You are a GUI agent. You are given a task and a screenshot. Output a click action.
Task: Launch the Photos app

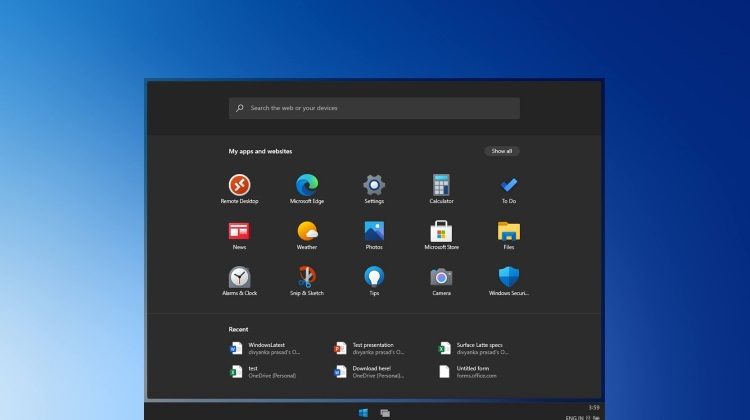[x=374, y=231]
